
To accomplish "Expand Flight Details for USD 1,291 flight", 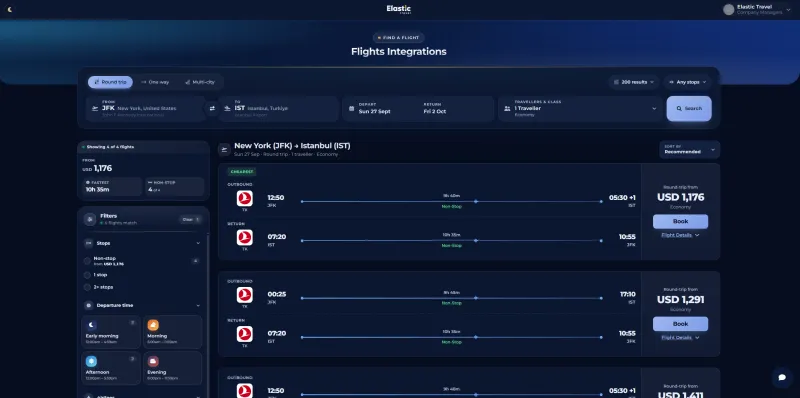I will pyautogui.click(x=680, y=338).
